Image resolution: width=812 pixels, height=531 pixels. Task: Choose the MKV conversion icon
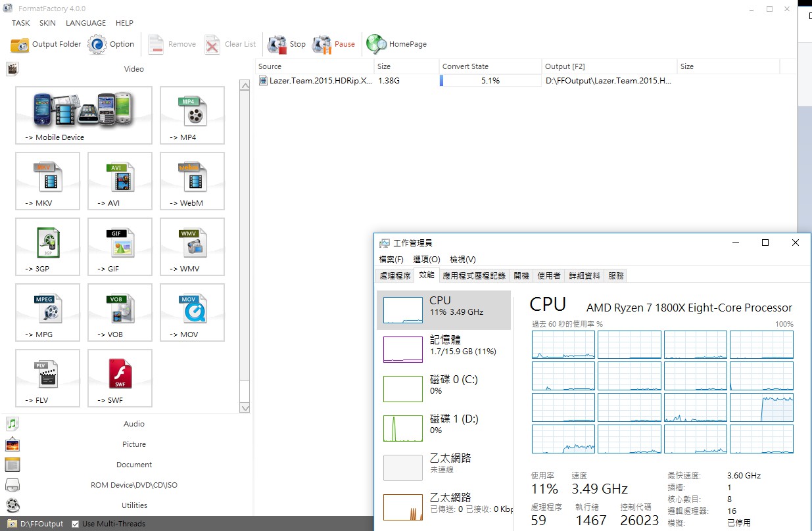tap(47, 181)
